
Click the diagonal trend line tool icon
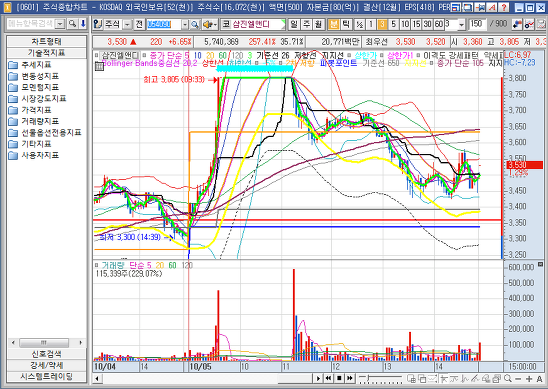pyautogui.click(x=475, y=379)
